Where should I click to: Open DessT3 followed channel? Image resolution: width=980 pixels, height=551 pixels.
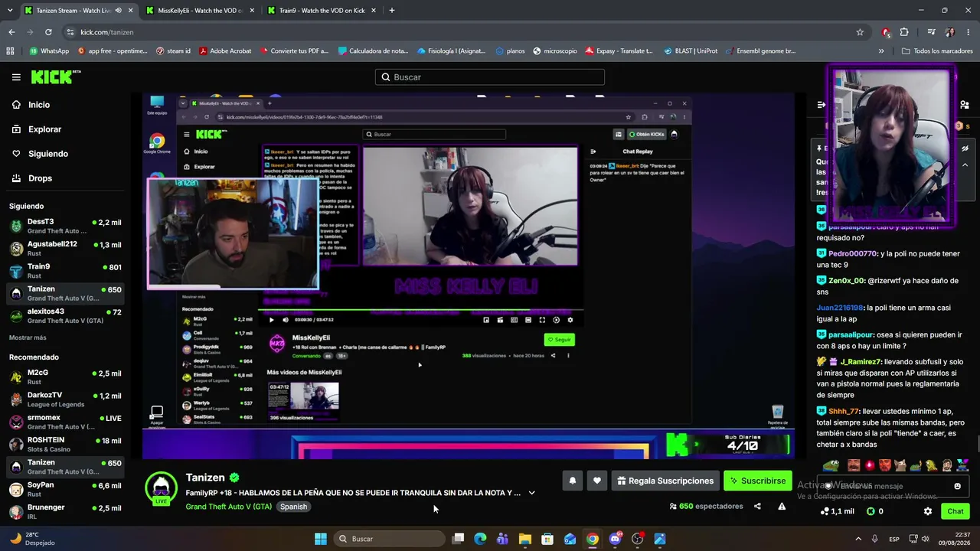point(66,226)
